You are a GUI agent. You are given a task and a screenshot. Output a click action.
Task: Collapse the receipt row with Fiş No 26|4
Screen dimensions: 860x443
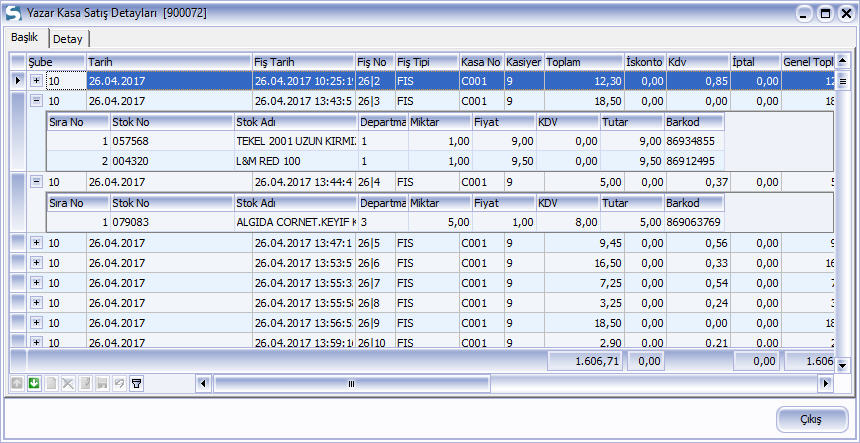point(37,182)
